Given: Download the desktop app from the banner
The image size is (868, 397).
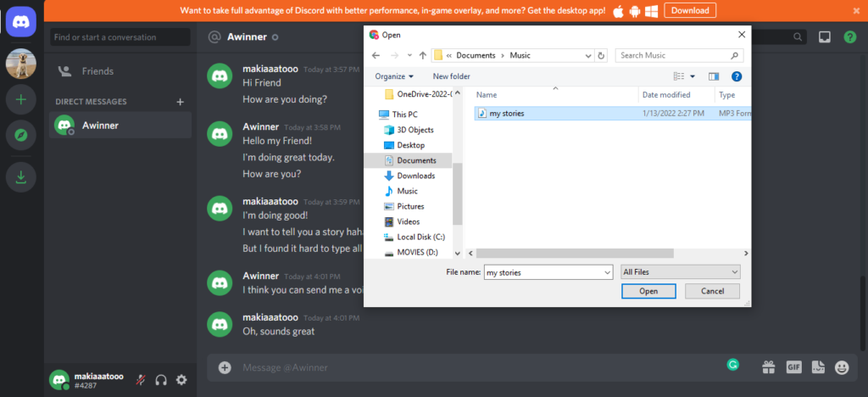Looking at the screenshot, I should (690, 10).
